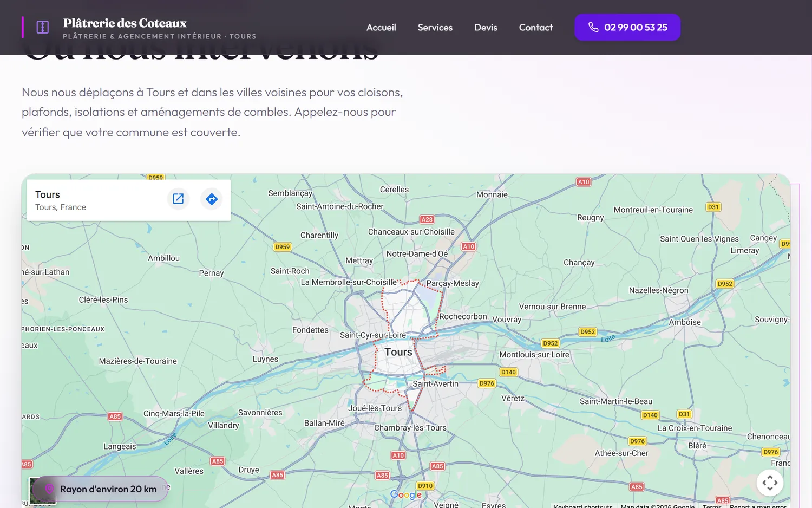The height and width of the screenshot is (508, 812).
Task: Click the Vouvray map label
Action: [x=507, y=320]
